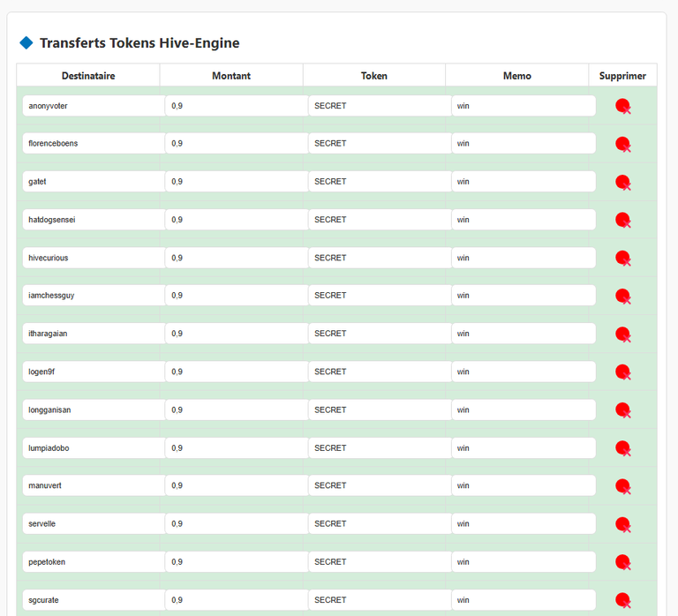Edit the amount for itharagaian
This screenshot has height=616, width=678.
237,334
